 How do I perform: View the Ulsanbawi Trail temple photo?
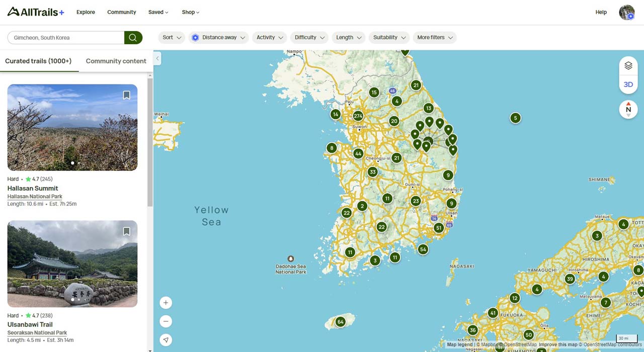[x=72, y=263]
